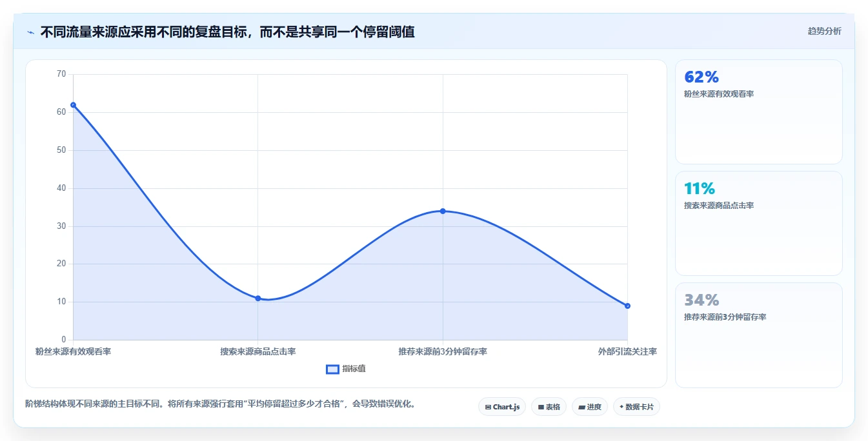
Task: Click x-axis label 外部引流关注率
Action: pyautogui.click(x=627, y=351)
